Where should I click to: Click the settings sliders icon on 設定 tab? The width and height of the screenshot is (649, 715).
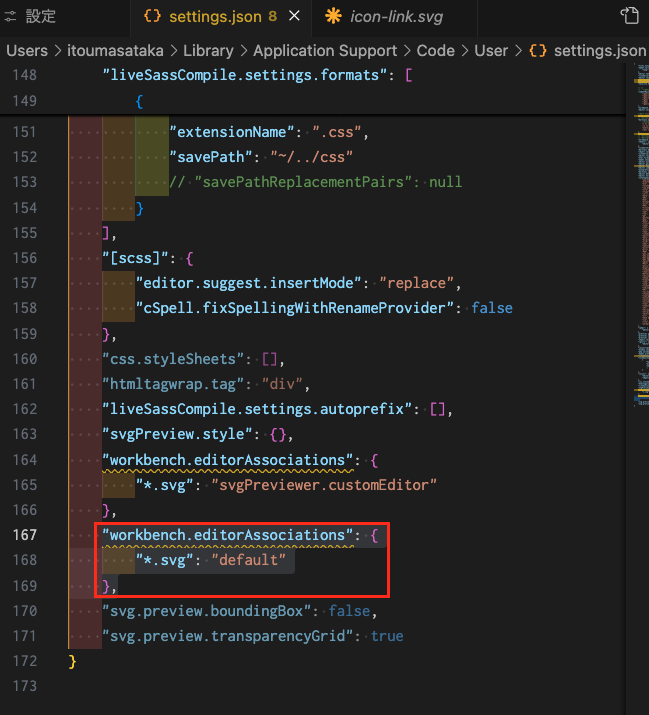10,17
